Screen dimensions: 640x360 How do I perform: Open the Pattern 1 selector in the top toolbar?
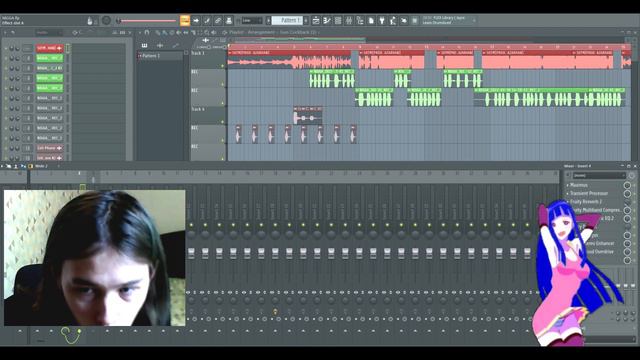[x=287, y=20]
